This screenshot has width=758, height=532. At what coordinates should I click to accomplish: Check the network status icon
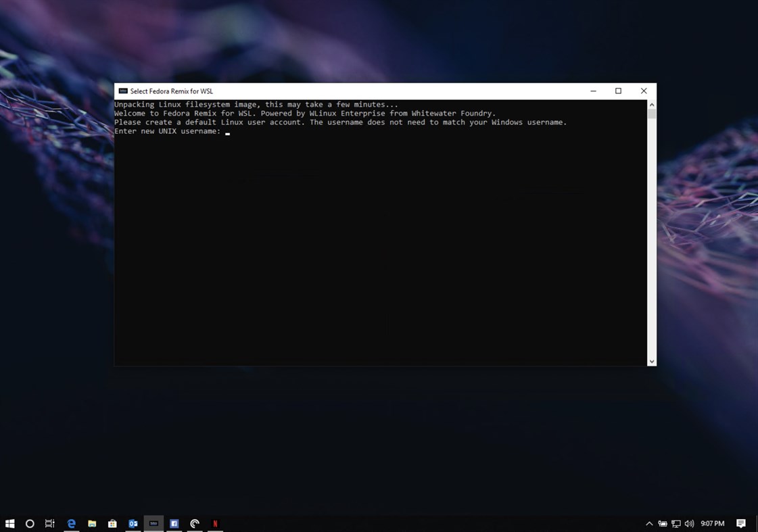pyautogui.click(x=676, y=523)
